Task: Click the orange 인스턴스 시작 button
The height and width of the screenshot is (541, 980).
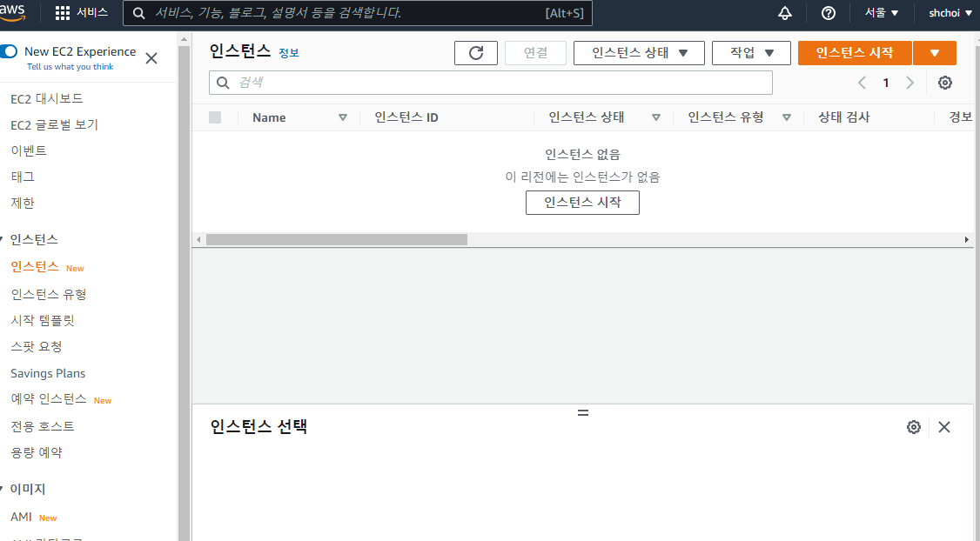Action: tap(855, 53)
